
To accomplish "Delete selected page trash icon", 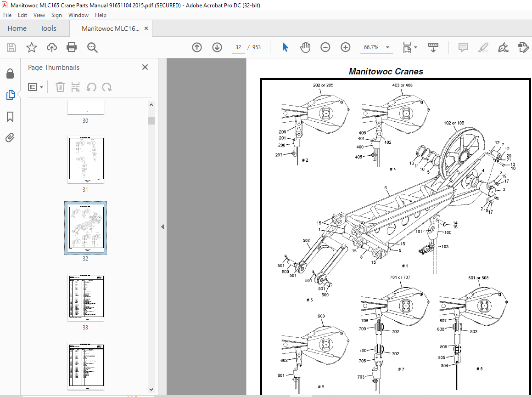I will pos(60,87).
